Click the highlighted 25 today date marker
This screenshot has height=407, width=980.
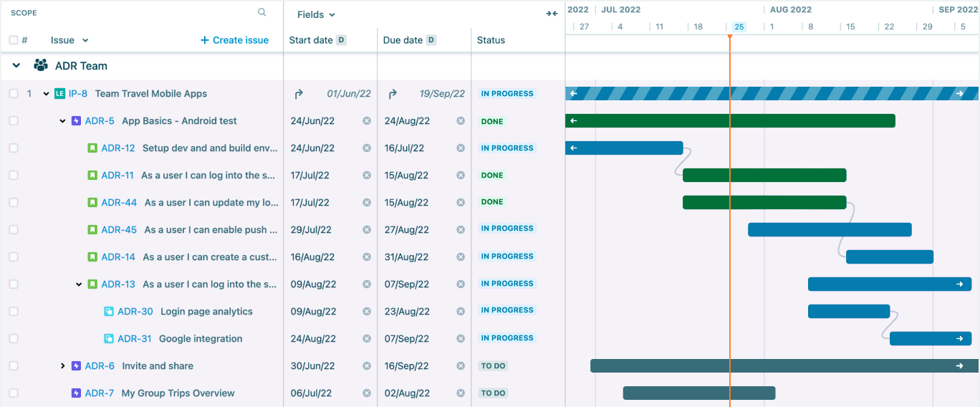[x=739, y=27]
